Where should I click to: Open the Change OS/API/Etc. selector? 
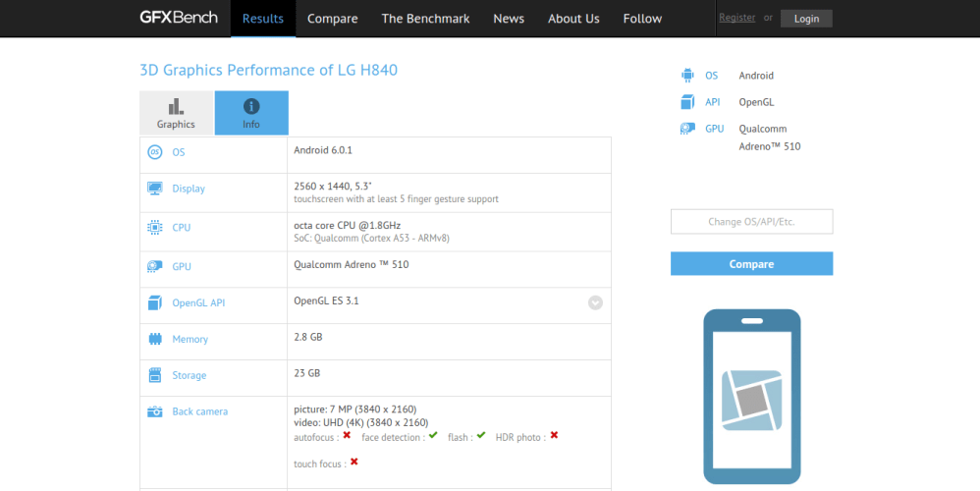751,222
